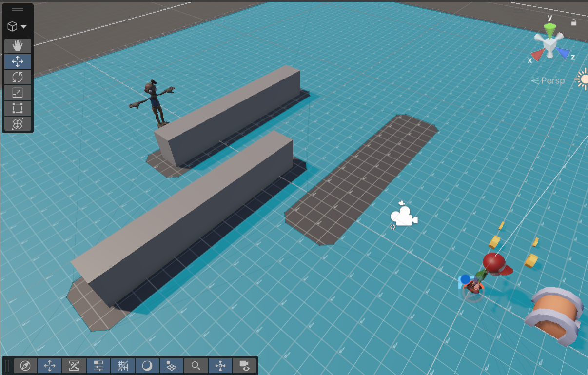Viewport: 588px width, 375px height.
Task: Click the compass icon in the bottom overlay bar
Action: (25, 366)
